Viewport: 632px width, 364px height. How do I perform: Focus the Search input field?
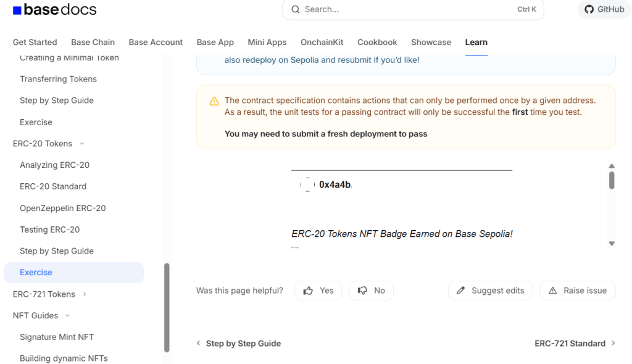click(x=407, y=9)
